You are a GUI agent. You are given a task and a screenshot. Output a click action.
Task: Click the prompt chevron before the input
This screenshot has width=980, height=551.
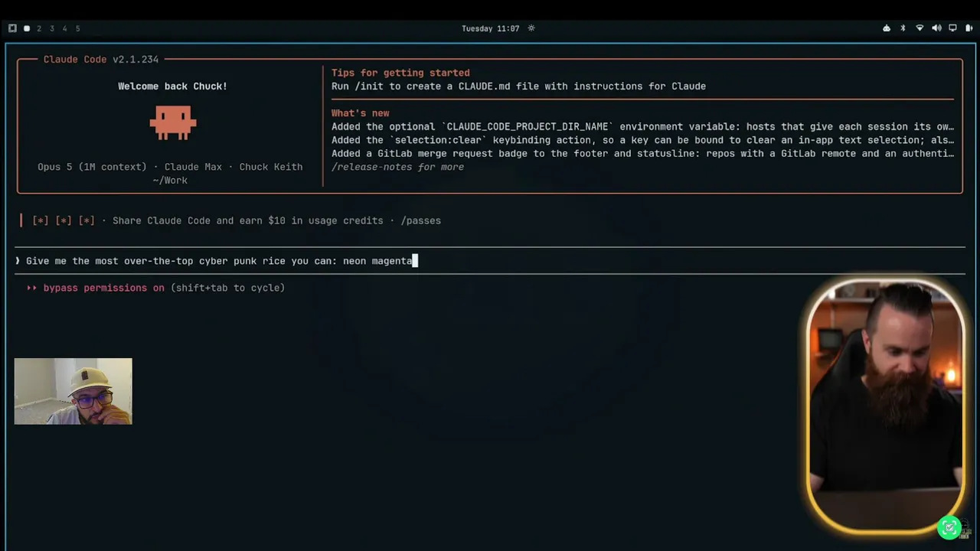coord(18,261)
